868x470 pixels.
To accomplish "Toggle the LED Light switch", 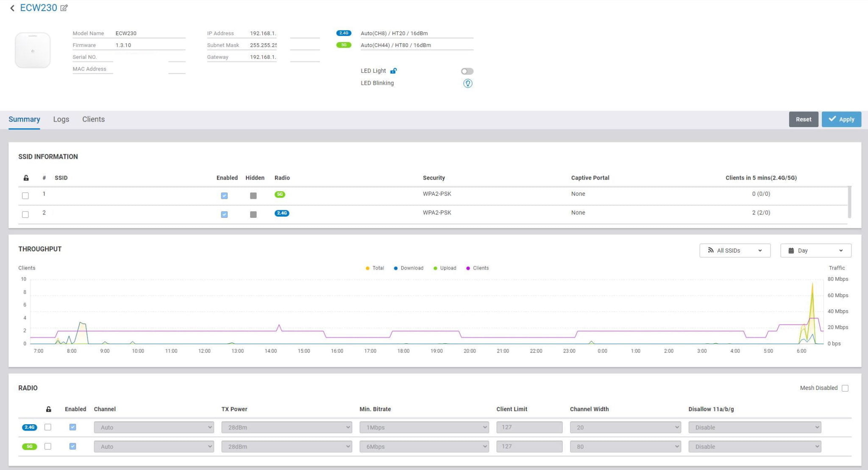I will pos(467,71).
